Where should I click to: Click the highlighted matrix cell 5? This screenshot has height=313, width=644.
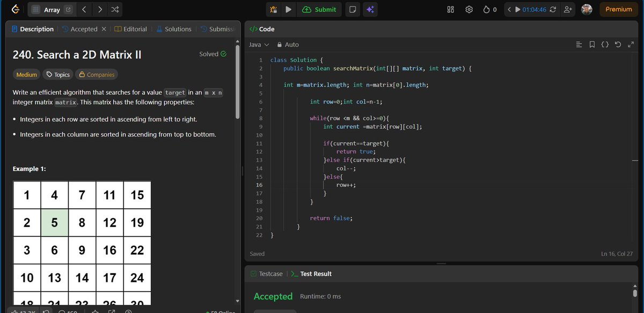(55, 222)
